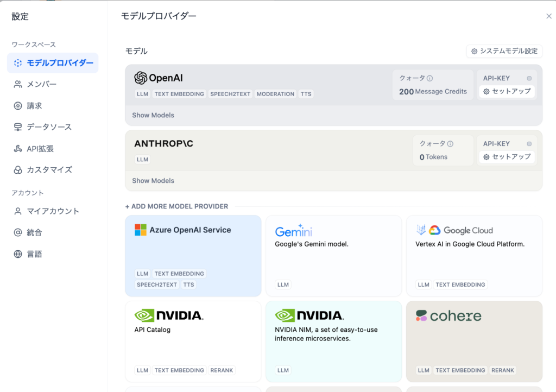Click the OpenAI TEXT EMBEDDING tag

tap(179, 94)
